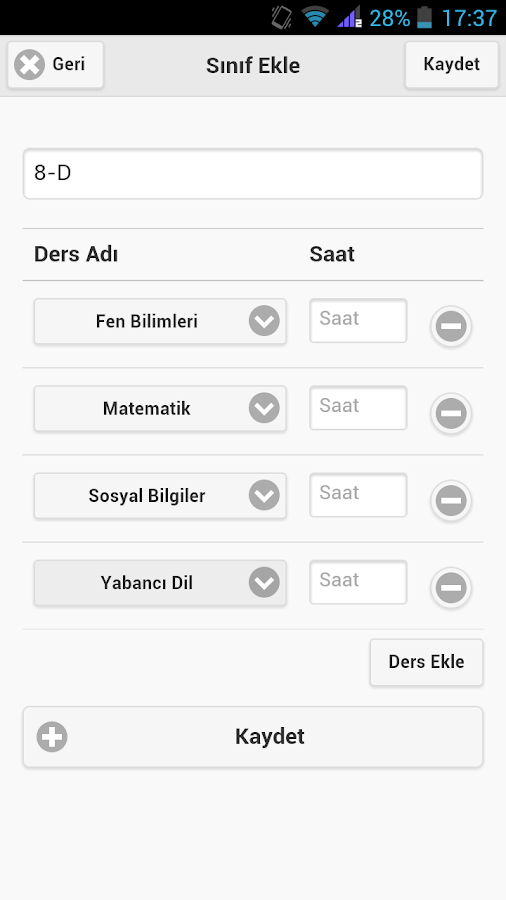The height and width of the screenshot is (900, 506).
Task: Add a lesson with Ders Ekle
Action: (x=426, y=662)
